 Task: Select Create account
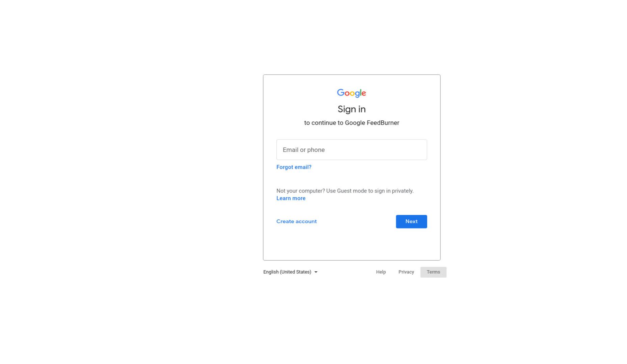pyautogui.click(x=296, y=221)
